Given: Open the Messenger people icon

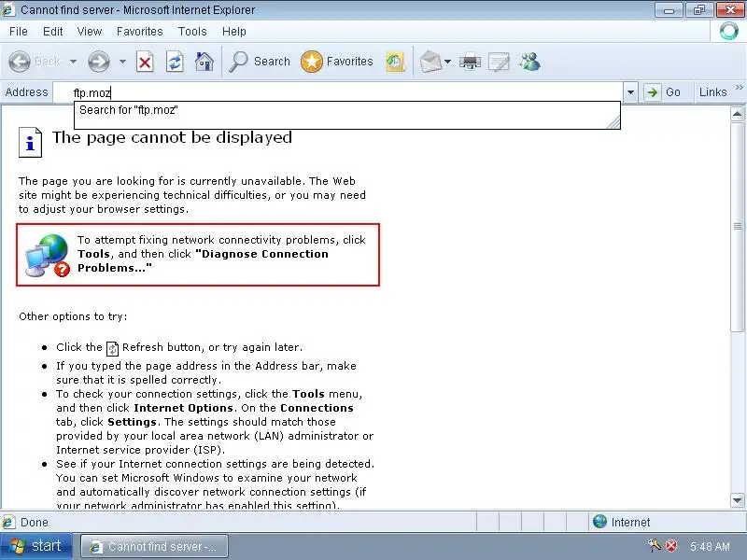Looking at the screenshot, I should coord(529,62).
